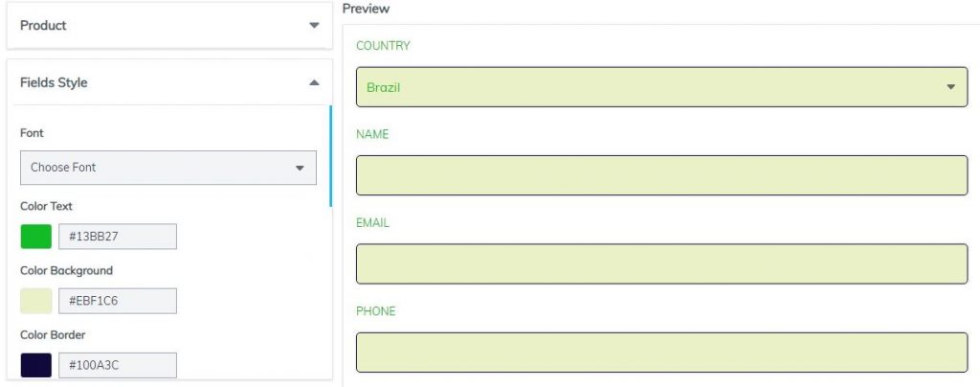Screen dimensions: 980x387
Task: Click the blue scrollbar in style panel
Action: (x=330, y=156)
